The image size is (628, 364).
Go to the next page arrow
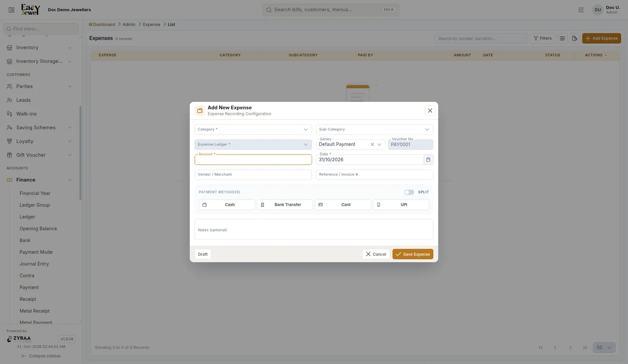pos(571,348)
